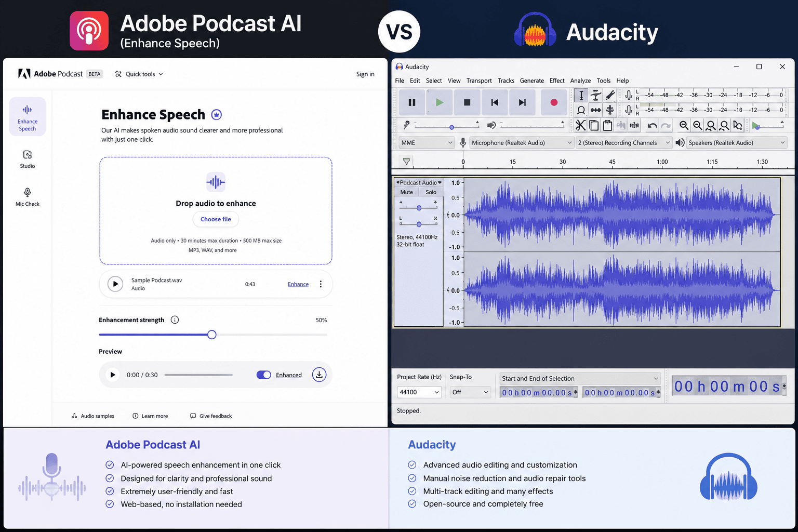Open the Quick tools dropdown in Adobe Podcast

tap(139, 74)
